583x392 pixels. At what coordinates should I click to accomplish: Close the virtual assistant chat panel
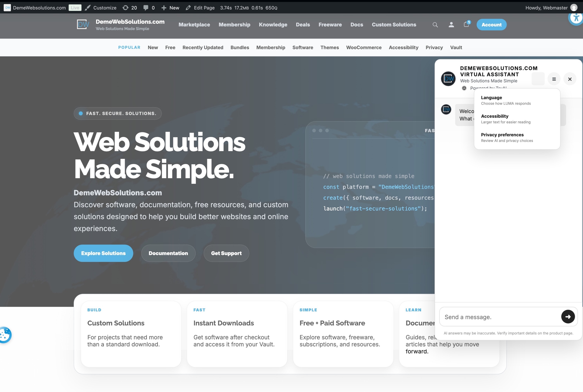[x=570, y=79]
